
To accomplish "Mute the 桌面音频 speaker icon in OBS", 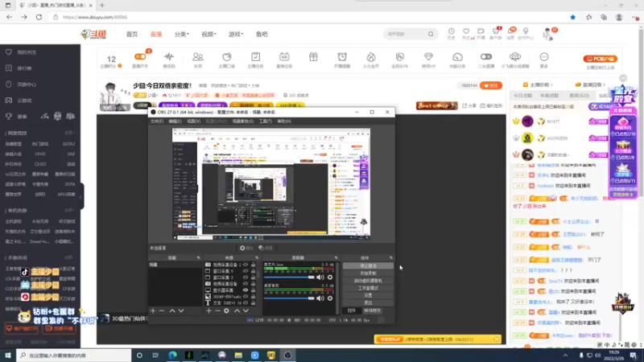I will coord(320,298).
